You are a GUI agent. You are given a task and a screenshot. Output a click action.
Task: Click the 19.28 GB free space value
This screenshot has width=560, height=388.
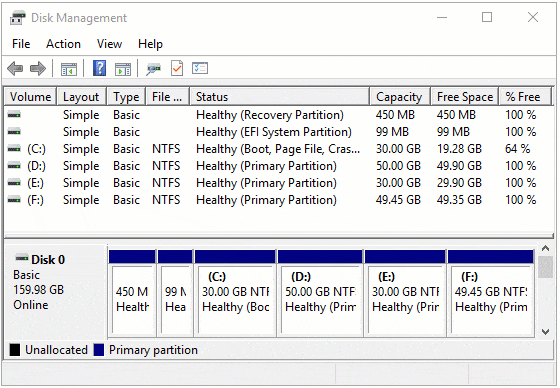pos(459,149)
